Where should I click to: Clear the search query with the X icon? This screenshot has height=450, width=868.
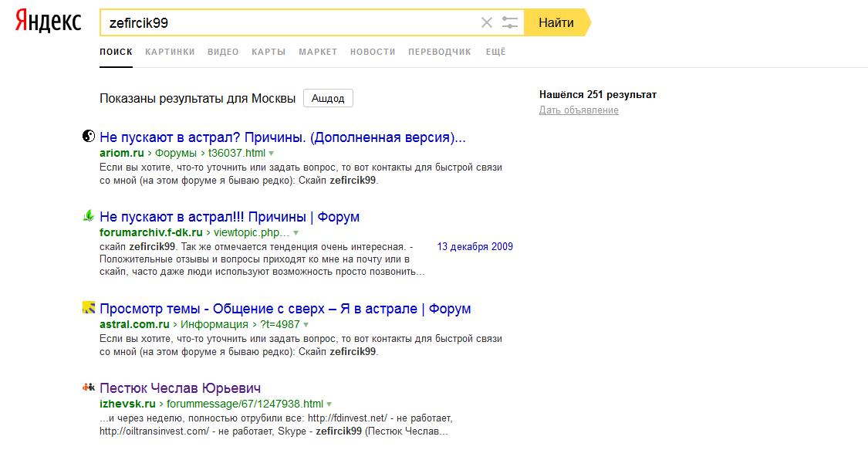(487, 22)
